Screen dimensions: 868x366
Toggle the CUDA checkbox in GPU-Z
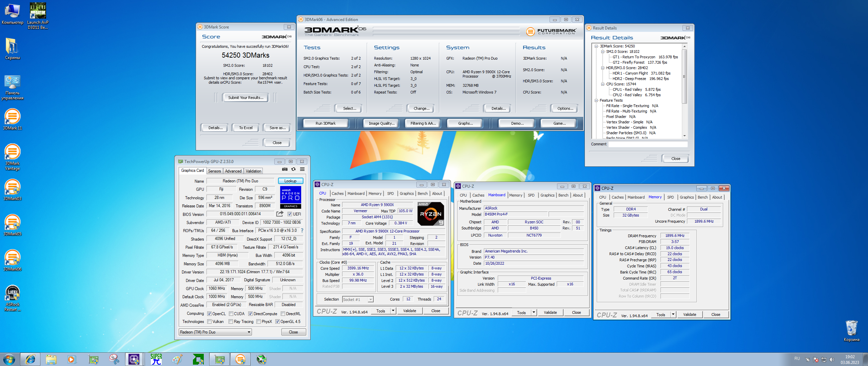coord(231,314)
